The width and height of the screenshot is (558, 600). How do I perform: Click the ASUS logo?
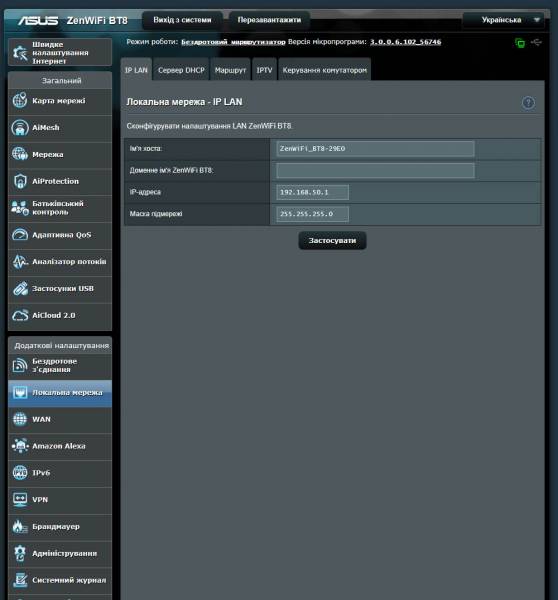(x=38, y=20)
